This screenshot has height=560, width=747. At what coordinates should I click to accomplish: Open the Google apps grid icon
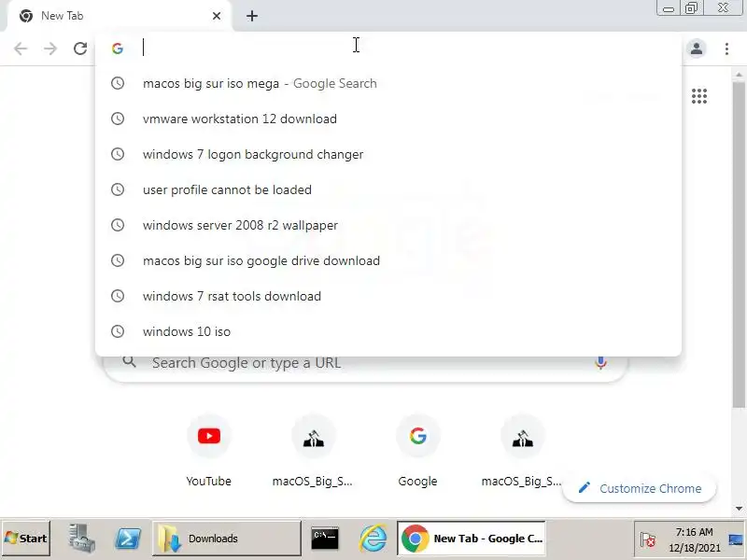pyautogui.click(x=698, y=96)
